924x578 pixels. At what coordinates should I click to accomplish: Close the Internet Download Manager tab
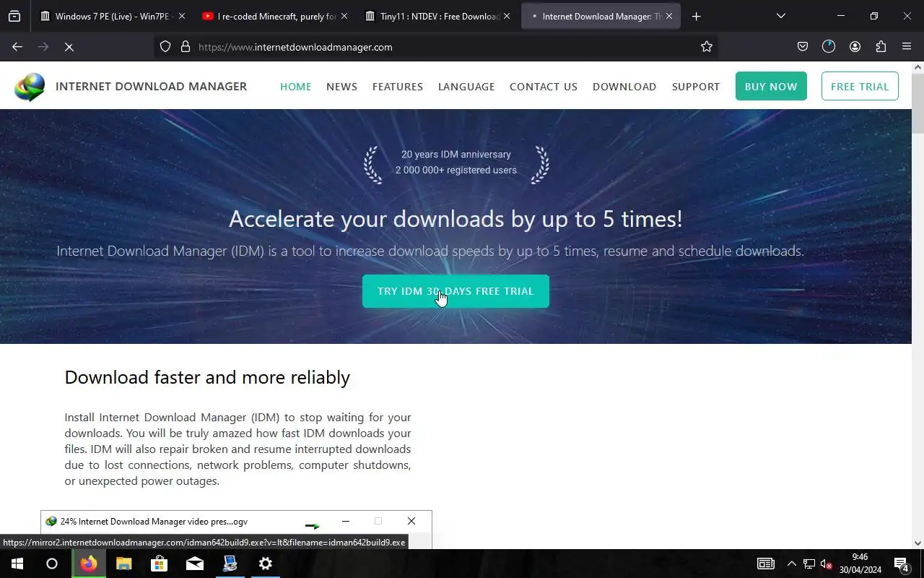coord(669,16)
